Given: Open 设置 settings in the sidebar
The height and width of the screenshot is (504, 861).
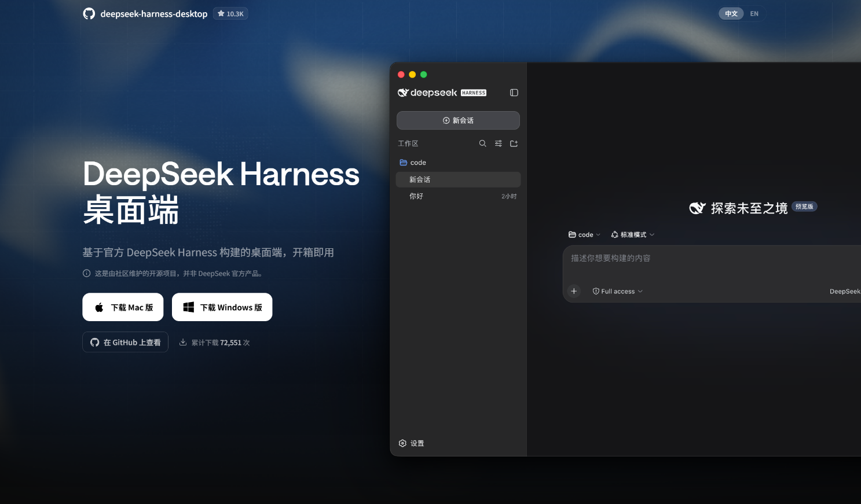Looking at the screenshot, I should [x=411, y=443].
